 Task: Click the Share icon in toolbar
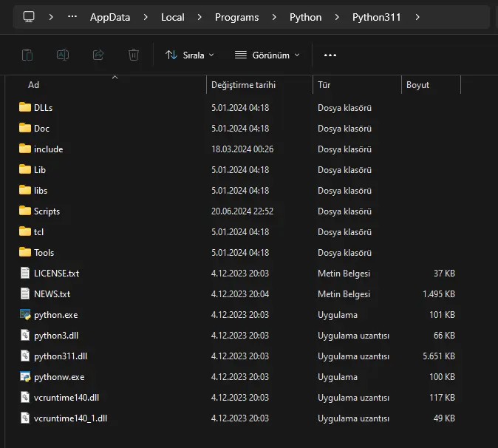[x=98, y=55]
